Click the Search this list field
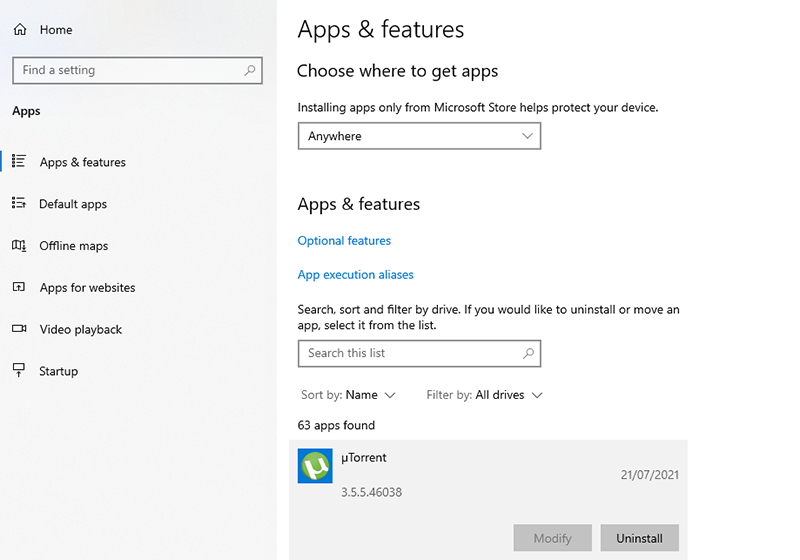This screenshot has width=800, height=560. coord(410,353)
